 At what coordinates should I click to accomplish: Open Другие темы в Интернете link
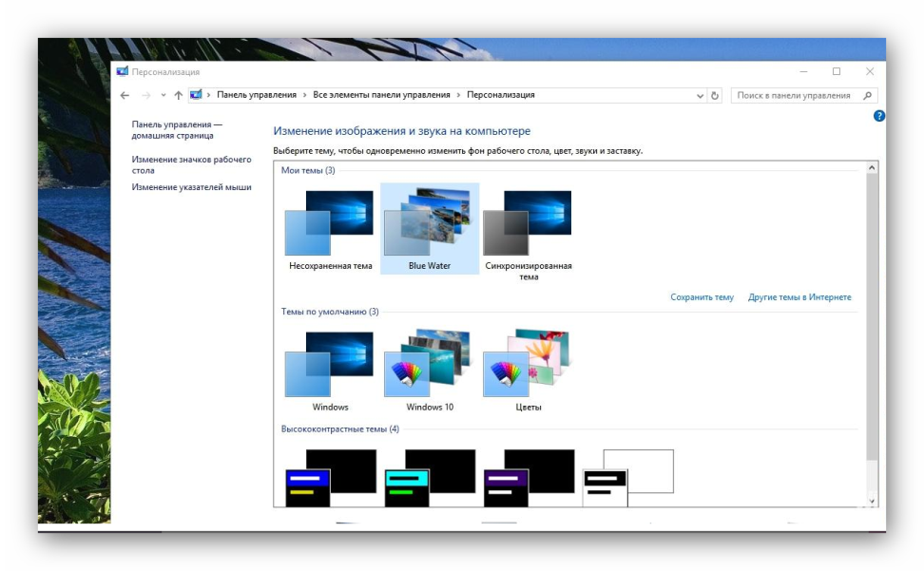click(799, 297)
